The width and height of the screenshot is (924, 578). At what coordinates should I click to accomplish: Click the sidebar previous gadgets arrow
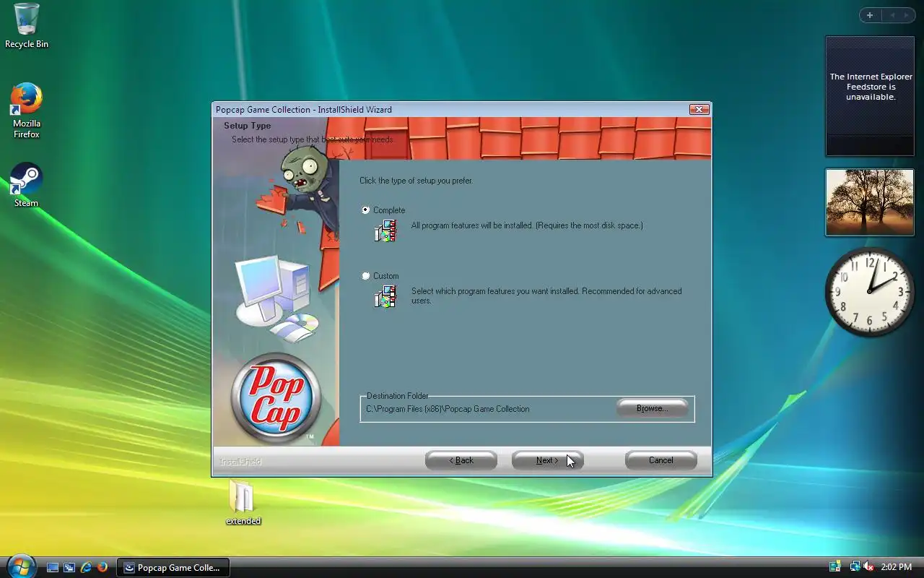[x=892, y=15]
